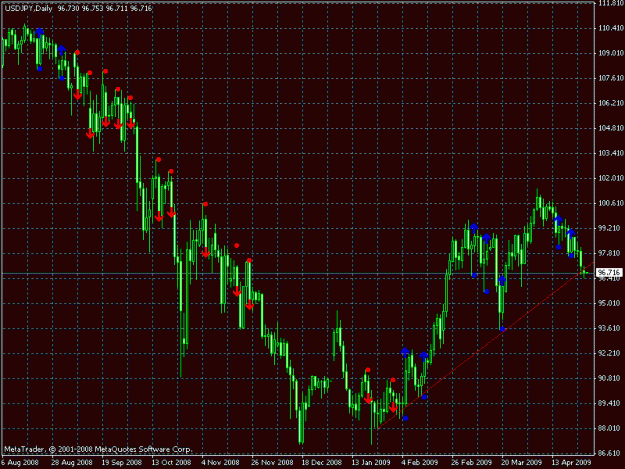Image resolution: width=625 pixels, height=469 pixels.
Task: Select the 104.810 price axis label
Action: tap(610, 128)
